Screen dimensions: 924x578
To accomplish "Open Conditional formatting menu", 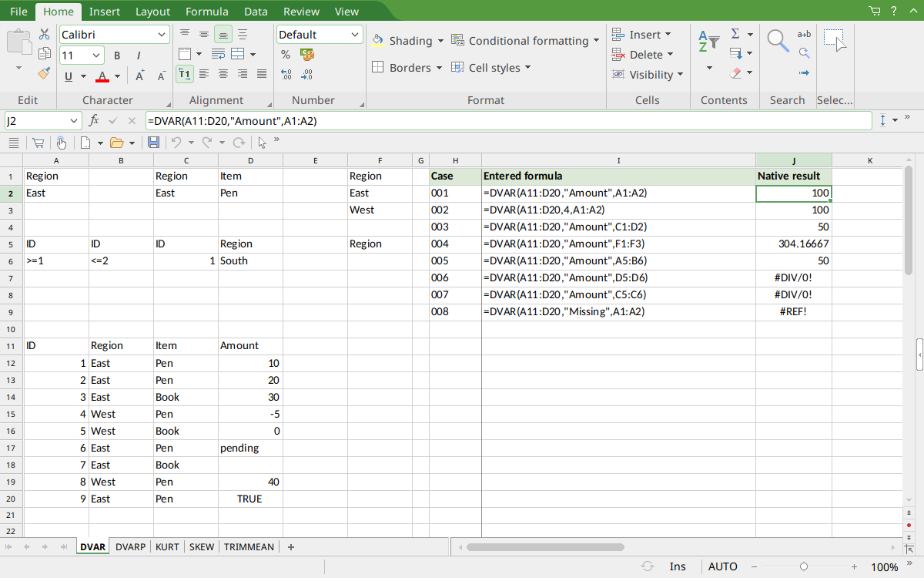I will (x=525, y=41).
